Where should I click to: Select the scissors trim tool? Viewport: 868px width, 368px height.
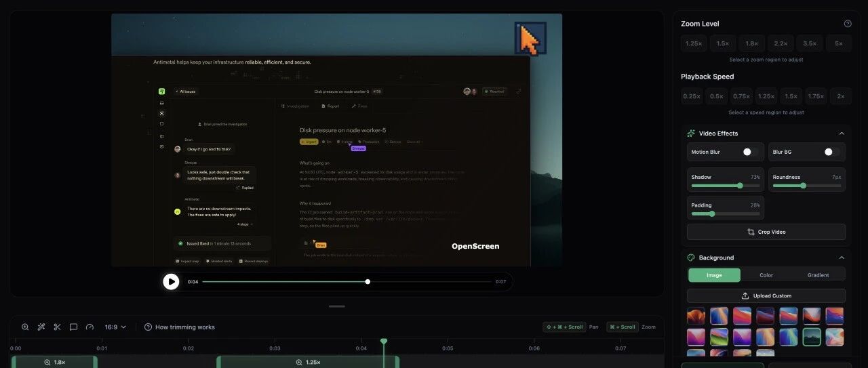click(x=57, y=327)
